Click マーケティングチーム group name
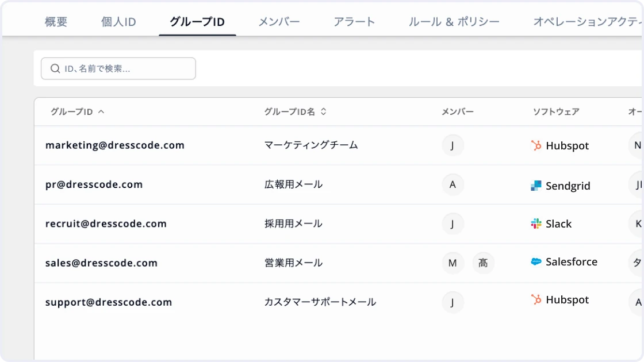The height and width of the screenshot is (362, 644). (x=311, y=145)
